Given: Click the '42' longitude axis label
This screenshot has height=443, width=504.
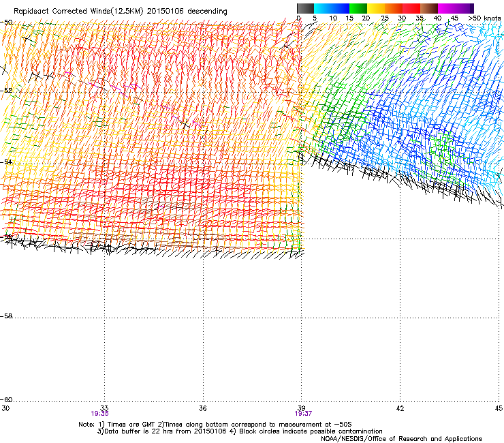Looking at the screenshot, I should coord(400,408).
